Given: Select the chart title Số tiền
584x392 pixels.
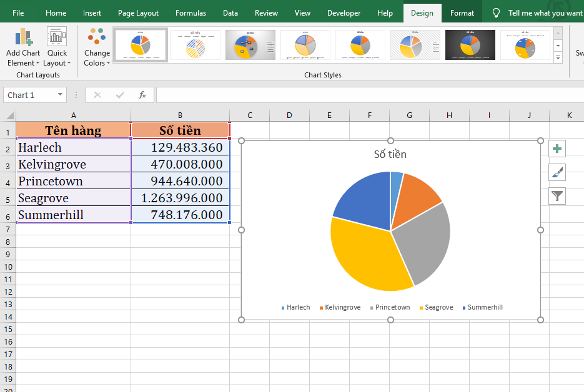Looking at the screenshot, I should pos(390,154).
